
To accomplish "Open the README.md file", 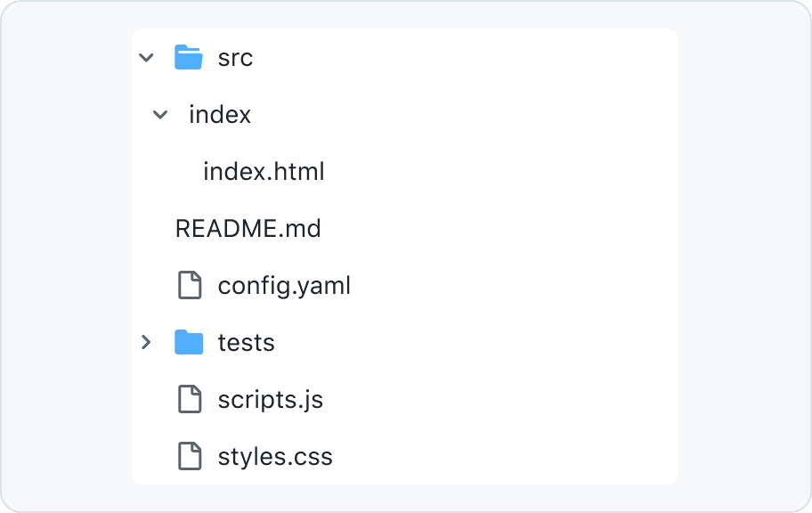I will coord(248,229).
